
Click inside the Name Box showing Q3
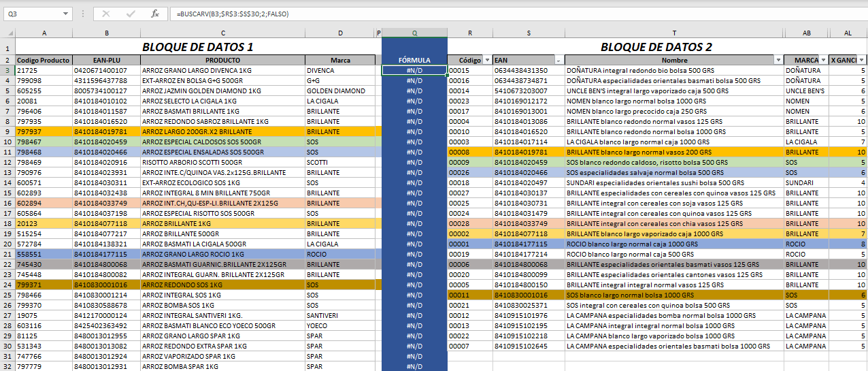33,14
